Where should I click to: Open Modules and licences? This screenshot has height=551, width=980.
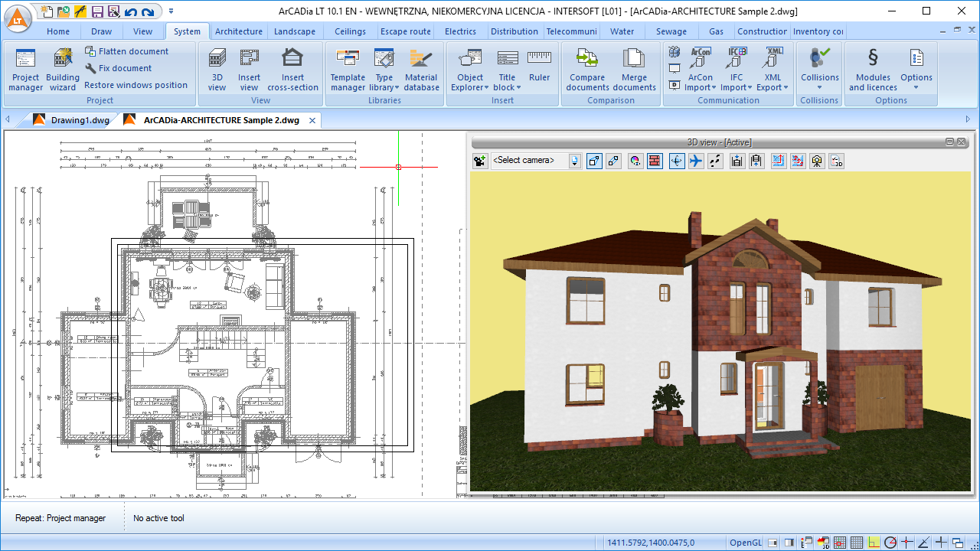[872, 69]
